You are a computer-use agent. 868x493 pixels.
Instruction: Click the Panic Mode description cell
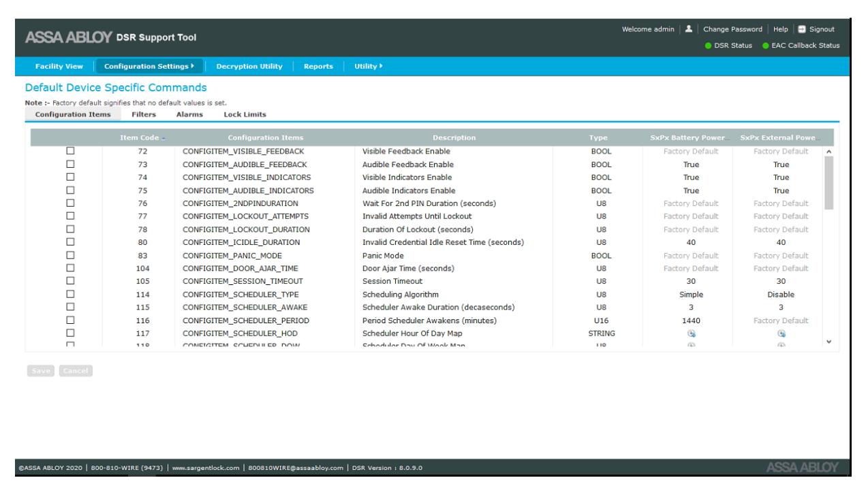point(384,256)
